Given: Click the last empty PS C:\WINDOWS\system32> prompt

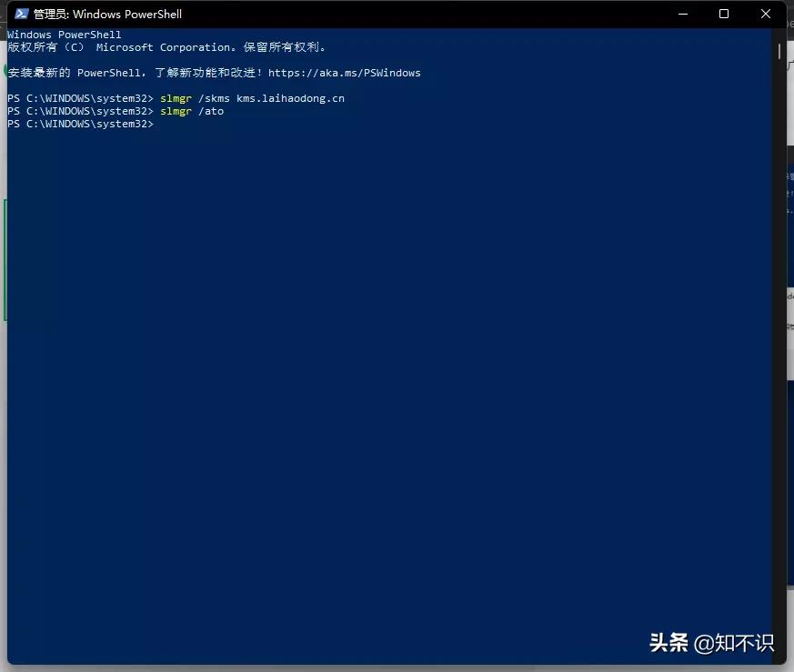Looking at the screenshot, I should pyautogui.click(x=80, y=124).
